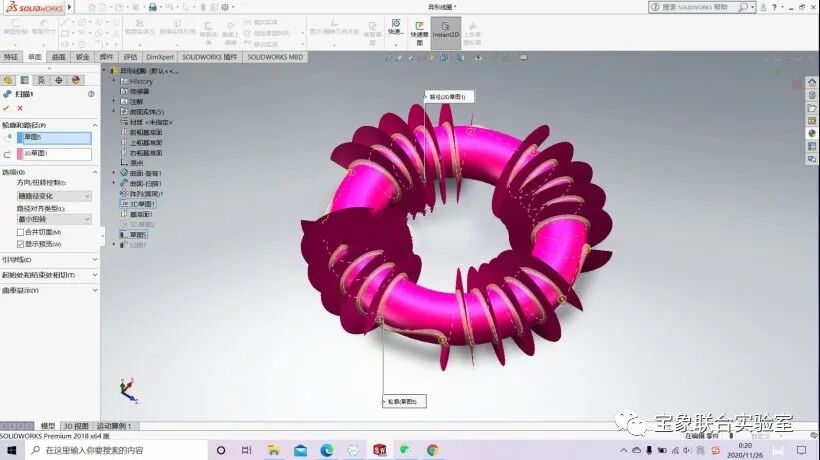Select 3D草图1 in the feature tree
The height and width of the screenshot is (460, 820).
tap(138, 204)
